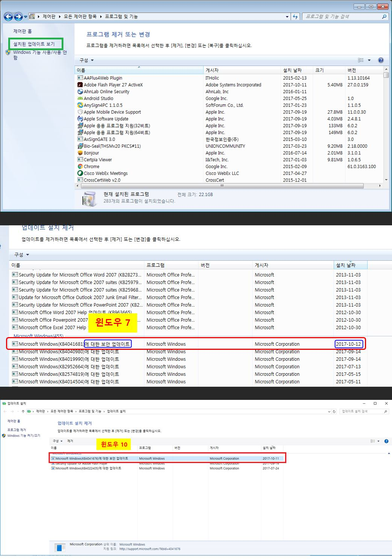Screen dimensions: 392x559
Task: Click the down arrow of the program list scrollbar
Action: point(386,180)
